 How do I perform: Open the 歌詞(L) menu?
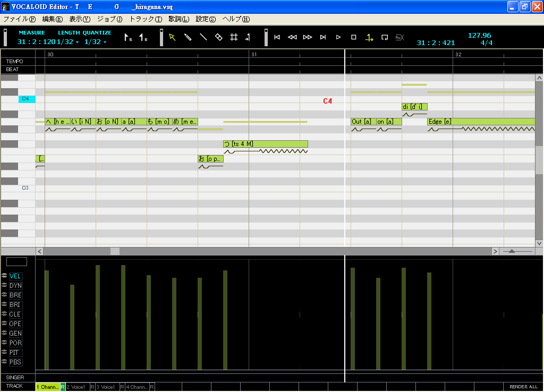pyautogui.click(x=178, y=19)
